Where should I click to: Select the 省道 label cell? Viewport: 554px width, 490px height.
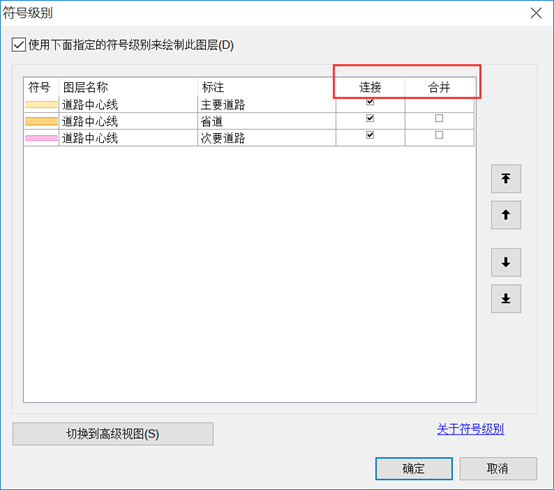click(x=266, y=121)
